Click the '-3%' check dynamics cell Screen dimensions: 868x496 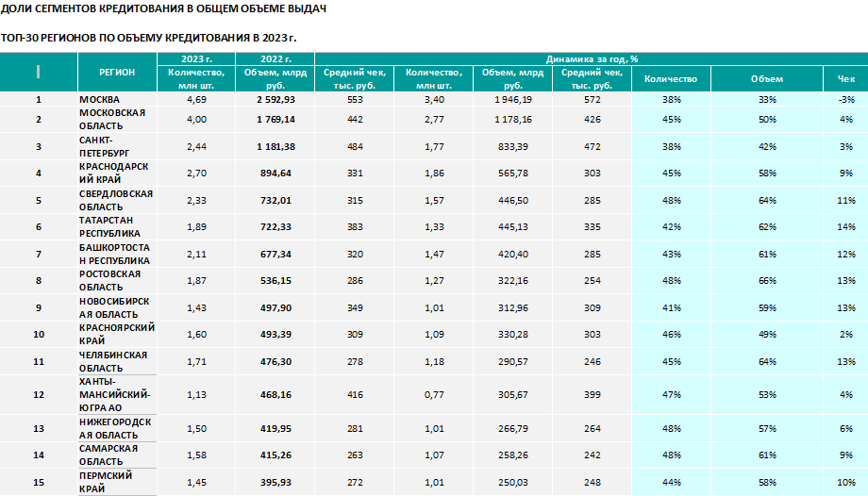point(846,100)
